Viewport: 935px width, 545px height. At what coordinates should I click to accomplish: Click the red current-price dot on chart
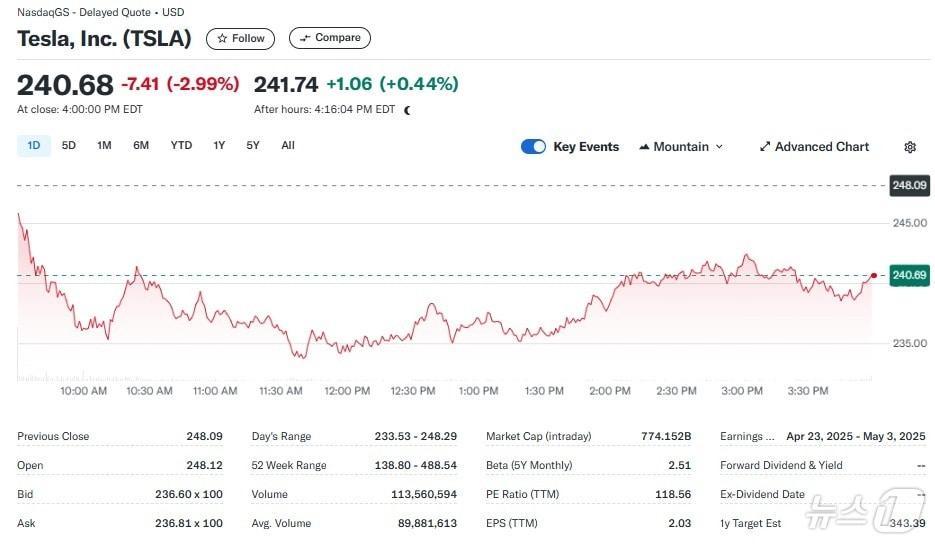(x=874, y=275)
